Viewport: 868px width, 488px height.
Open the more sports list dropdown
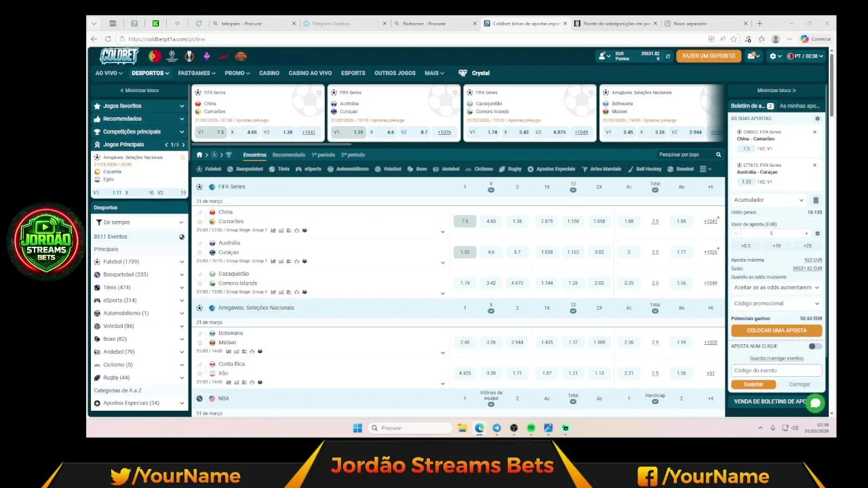(705, 169)
